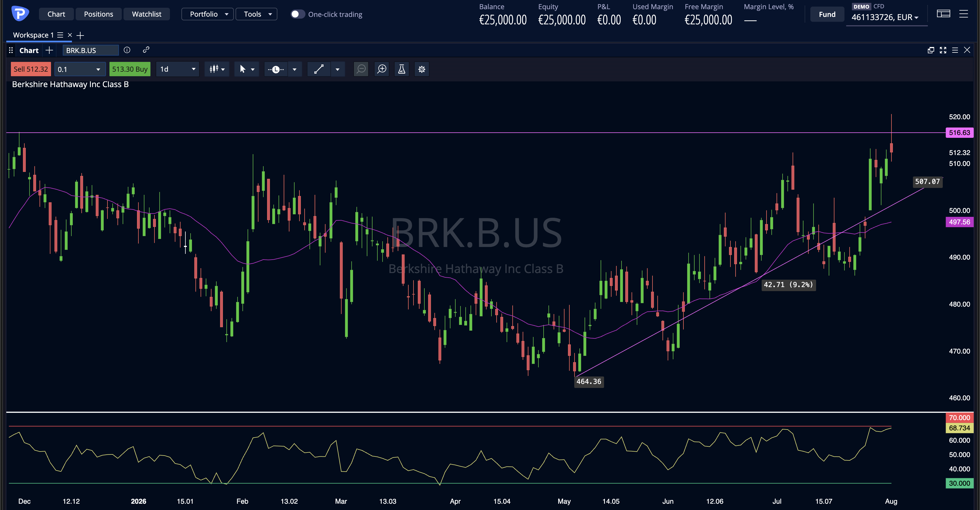Expand the chart widget to fullscreen
Viewport: 980px width, 510px height.
point(943,50)
